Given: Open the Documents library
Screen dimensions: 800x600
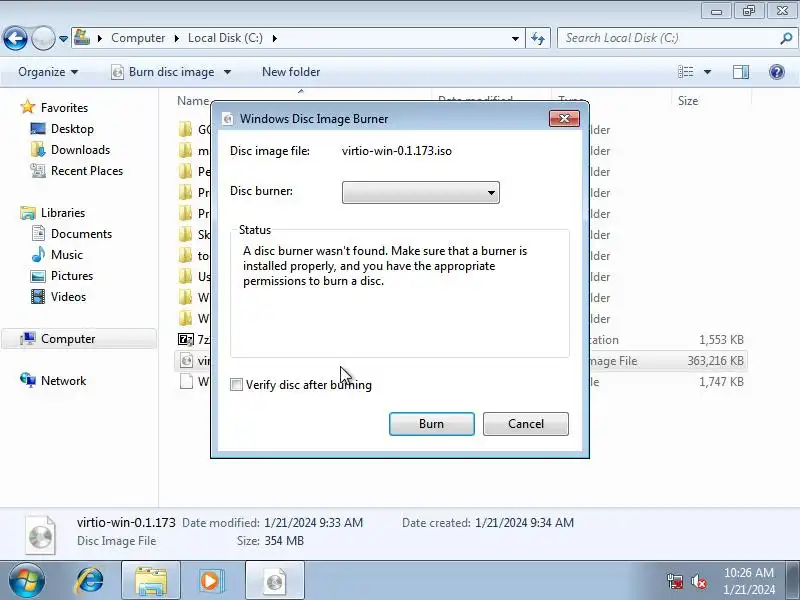Looking at the screenshot, I should click(x=71, y=234).
